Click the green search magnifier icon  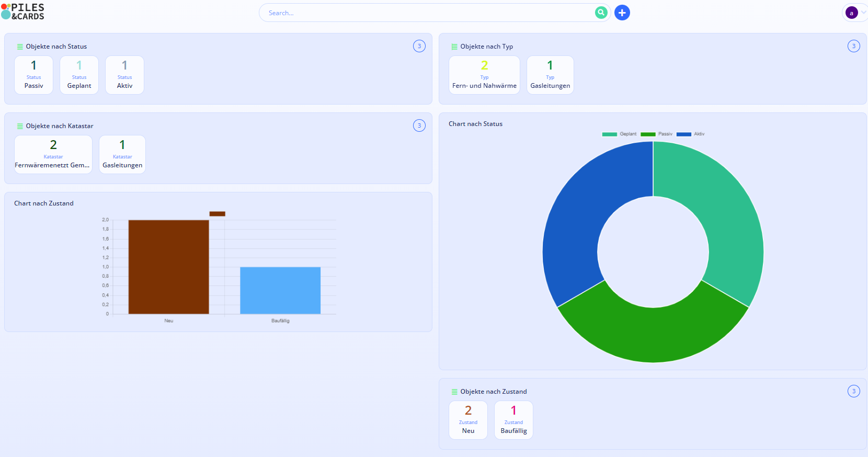click(601, 13)
